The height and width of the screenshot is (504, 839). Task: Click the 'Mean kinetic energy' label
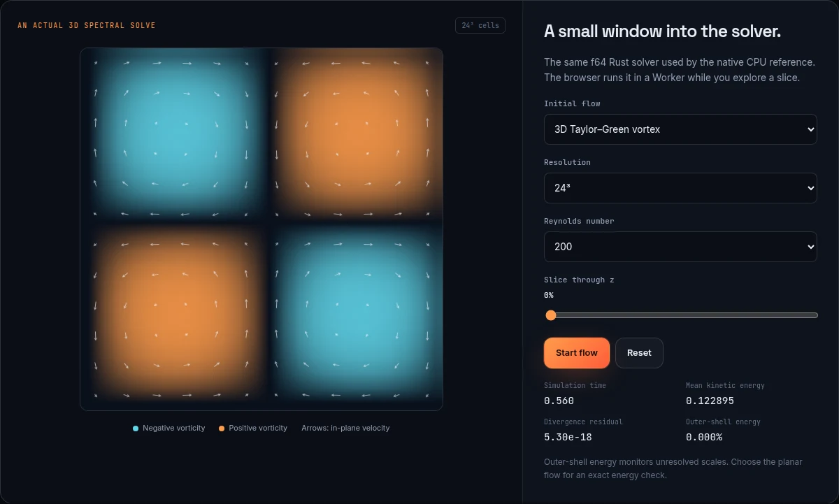725,385
